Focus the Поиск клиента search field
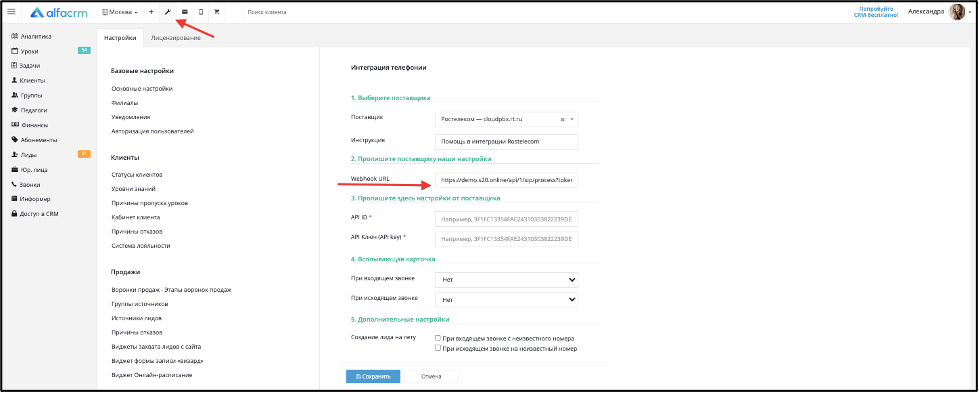This screenshot has width=979, height=393. (267, 12)
